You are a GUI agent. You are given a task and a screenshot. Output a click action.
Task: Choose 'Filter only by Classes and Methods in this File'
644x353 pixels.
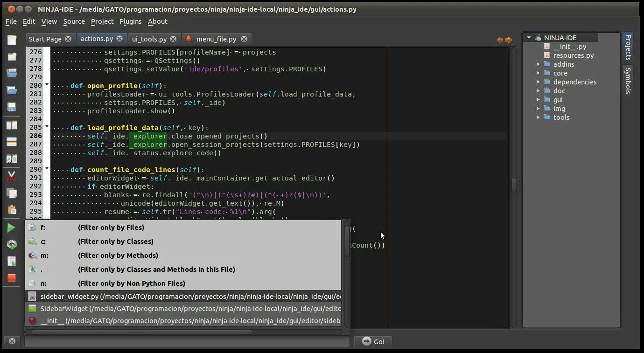click(x=183, y=270)
